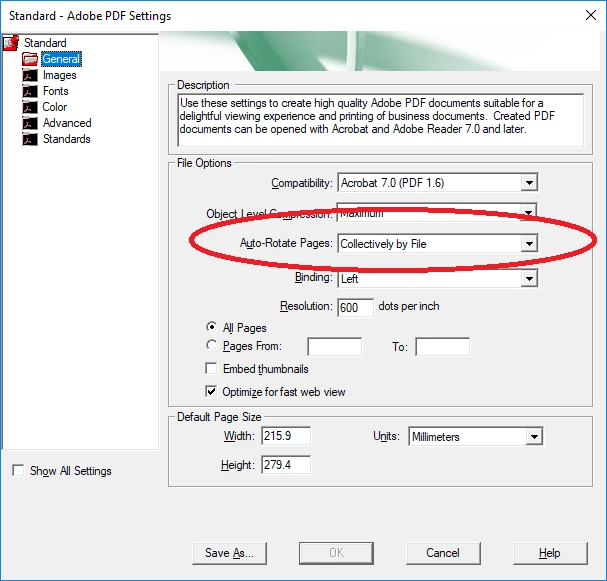Viewport: 607px width, 581px height.
Task: Close the Adobe PDF Settings dialog
Action: [x=591, y=15]
